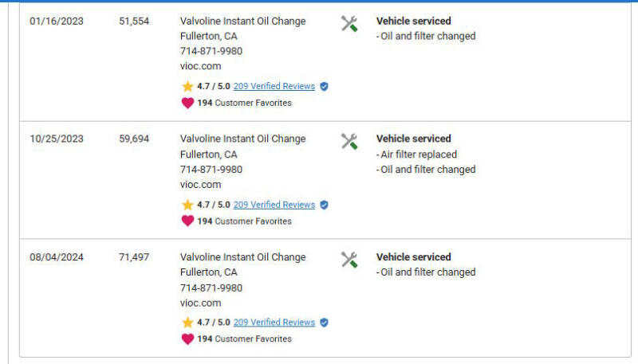This screenshot has width=638, height=364.
Task: Open 209 Verified Reviews link in 01/16/2023 entry
Action: pos(274,87)
